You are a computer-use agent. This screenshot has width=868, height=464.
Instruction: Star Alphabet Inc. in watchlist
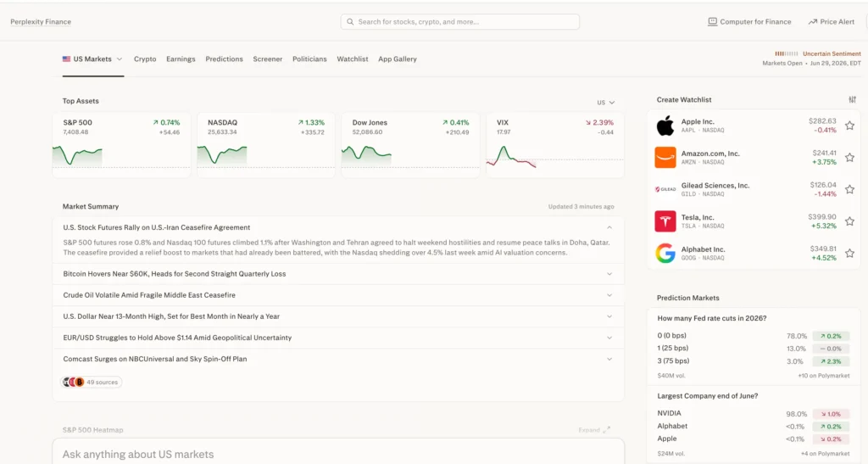click(849, 253)
